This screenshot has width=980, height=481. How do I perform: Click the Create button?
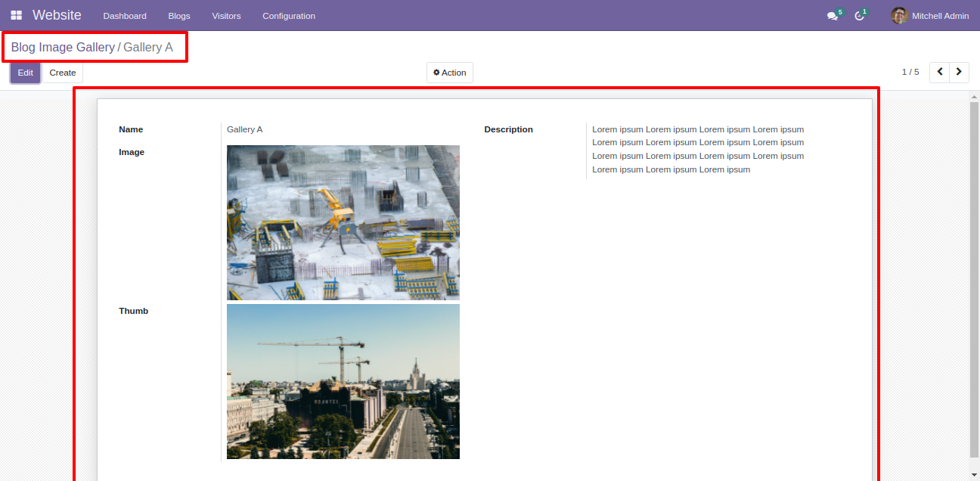tap(63, 73)
